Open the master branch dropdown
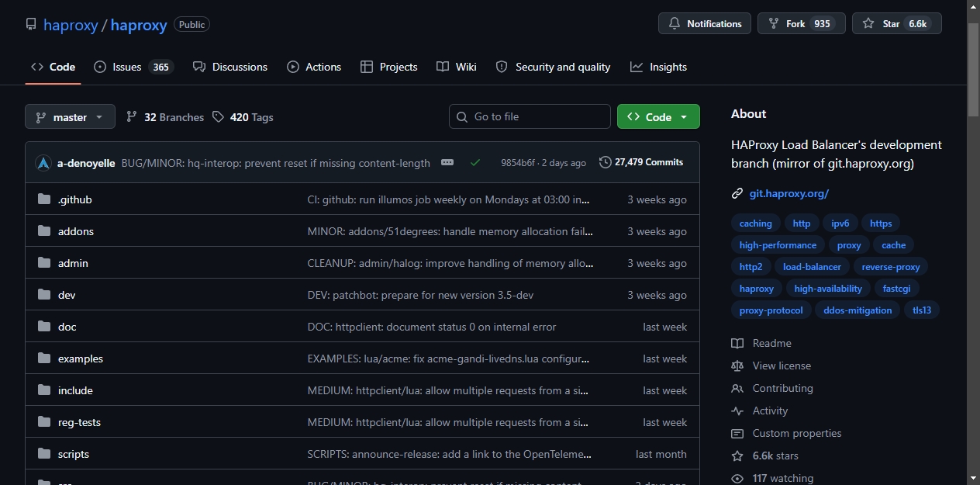This screenshot has width=980, height=485. click(x=70, y=116)
